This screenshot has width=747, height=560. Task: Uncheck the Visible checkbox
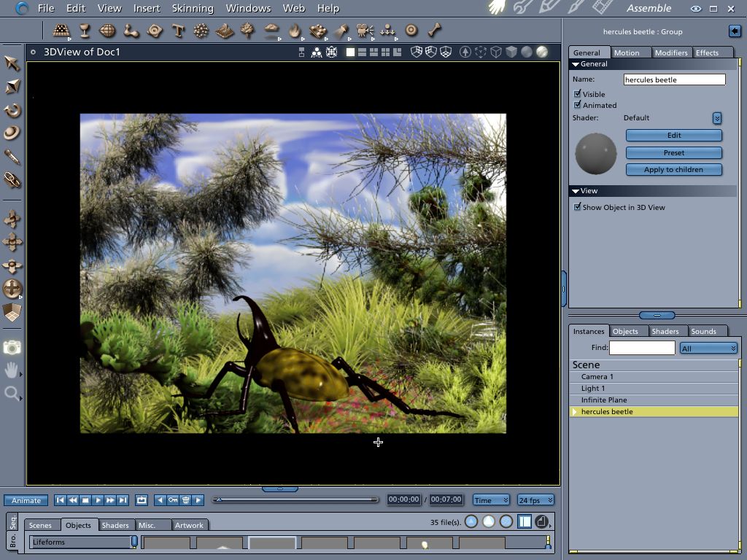(x=578, y=94)
